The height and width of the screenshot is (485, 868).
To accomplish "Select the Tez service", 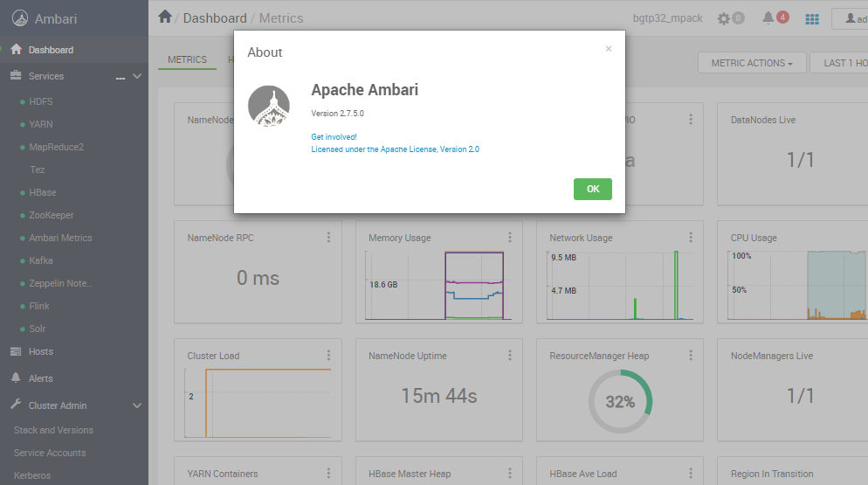I will tap(37, 170).
